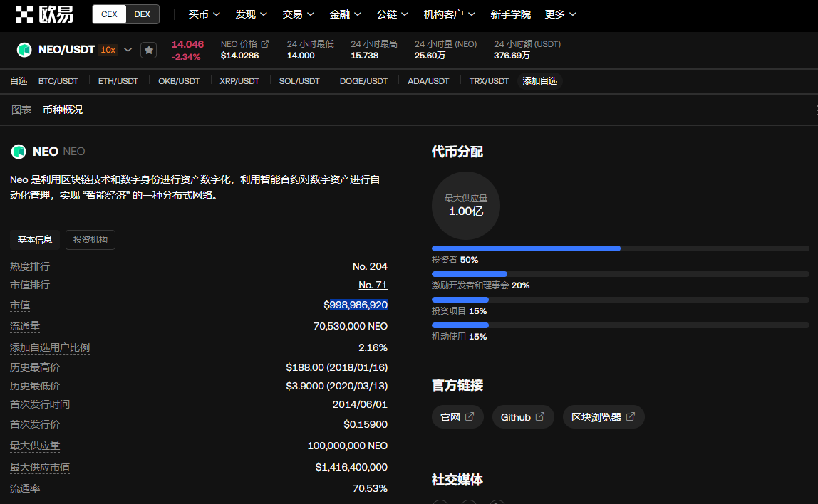The width and height of the screenshot is (818, 504).
Task: Click the 添加自选 button
Action: point(540,81)
